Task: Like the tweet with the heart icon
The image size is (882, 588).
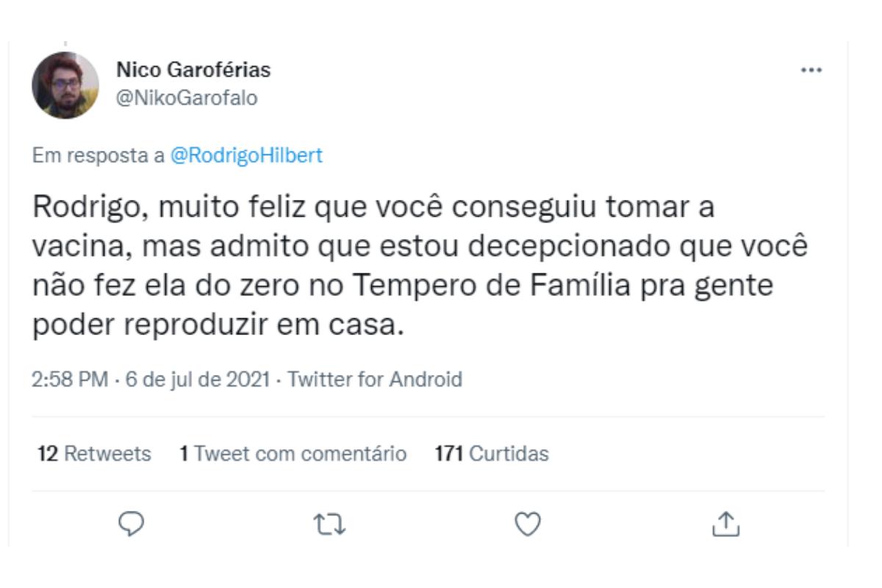Action: click(528, 524)
